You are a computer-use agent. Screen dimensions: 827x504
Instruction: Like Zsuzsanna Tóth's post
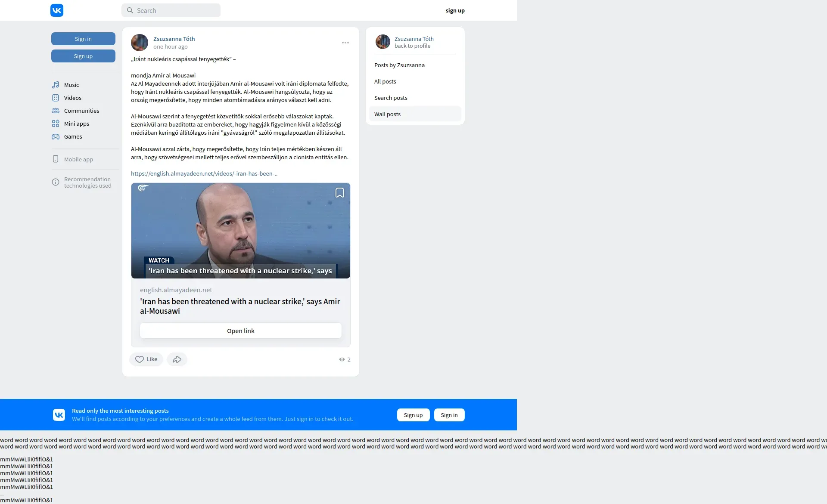pyautogui.click(x=146, y=359)
